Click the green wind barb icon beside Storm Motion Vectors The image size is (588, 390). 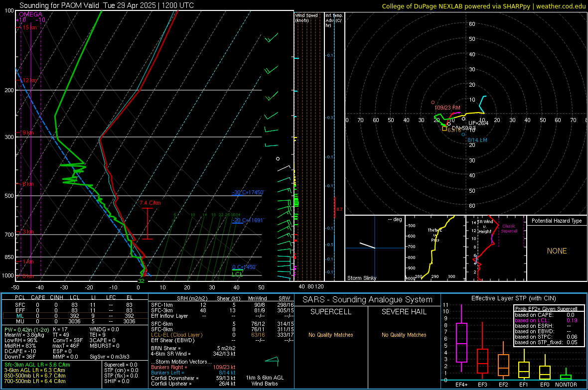pos(272,361)
